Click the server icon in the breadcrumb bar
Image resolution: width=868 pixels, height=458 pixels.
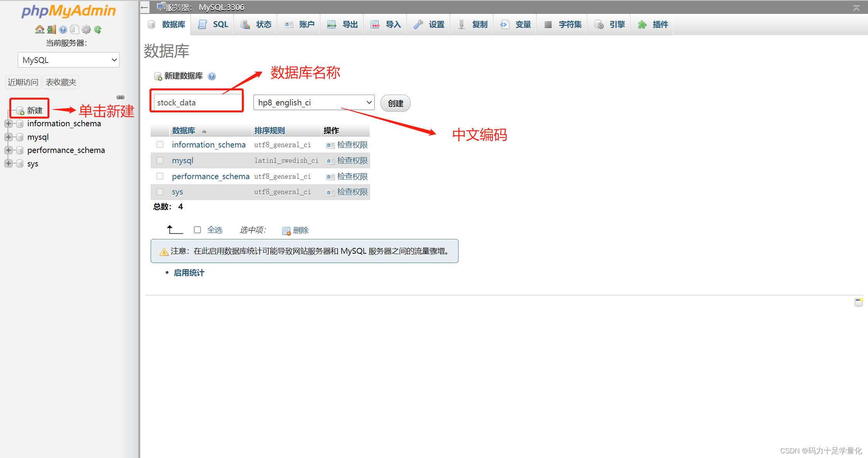tap(161, 7)
